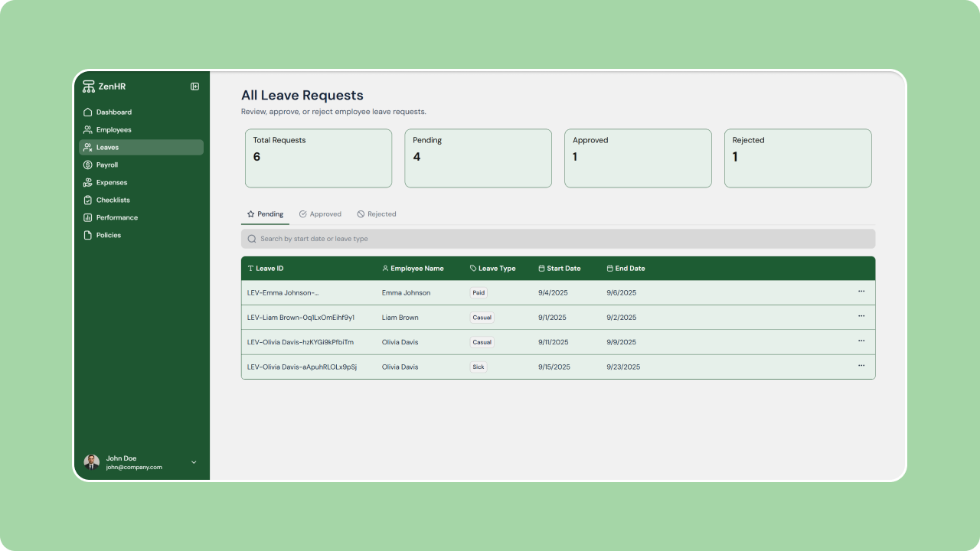The image size is (980, 551).
Task: Click the magnifier icon in search bar
Action: coord(252,239)
